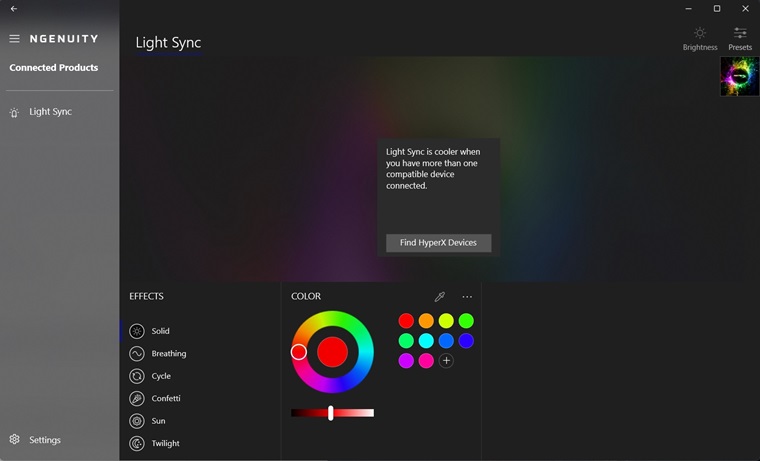Viewport: 760px width, 461px height.
Task: Choose the blue color swatch
Action: tap(446, 341)
